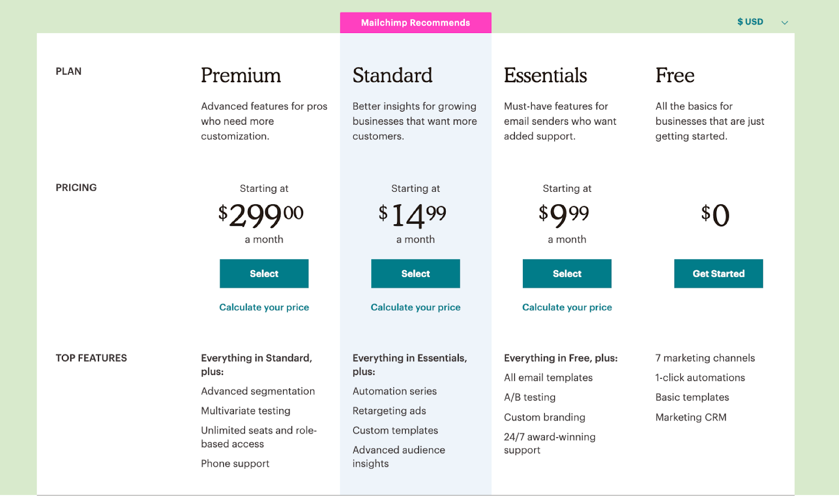Screen dimensions: 839x504
Task: Select the Premium plan
Action: pos(264,273)
